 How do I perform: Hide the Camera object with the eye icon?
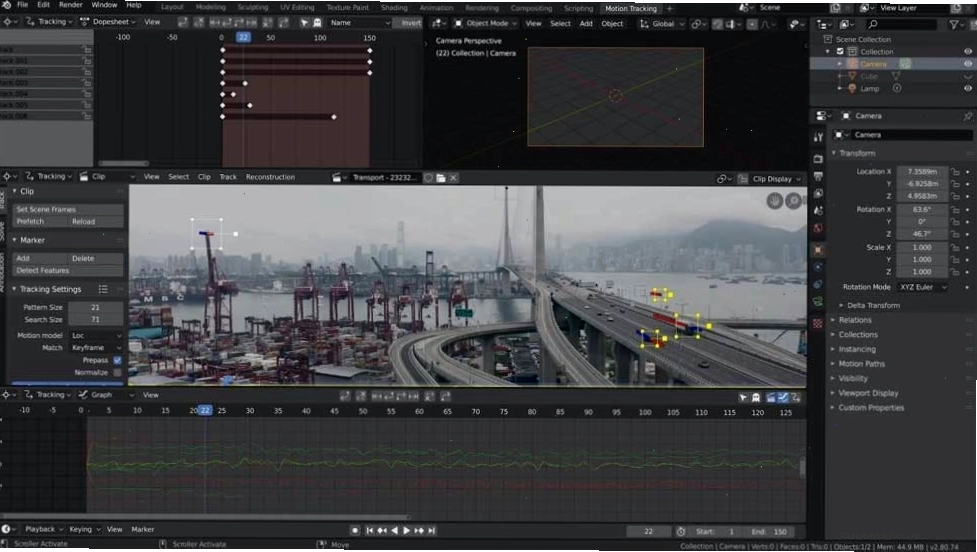(x=968, y=64)
